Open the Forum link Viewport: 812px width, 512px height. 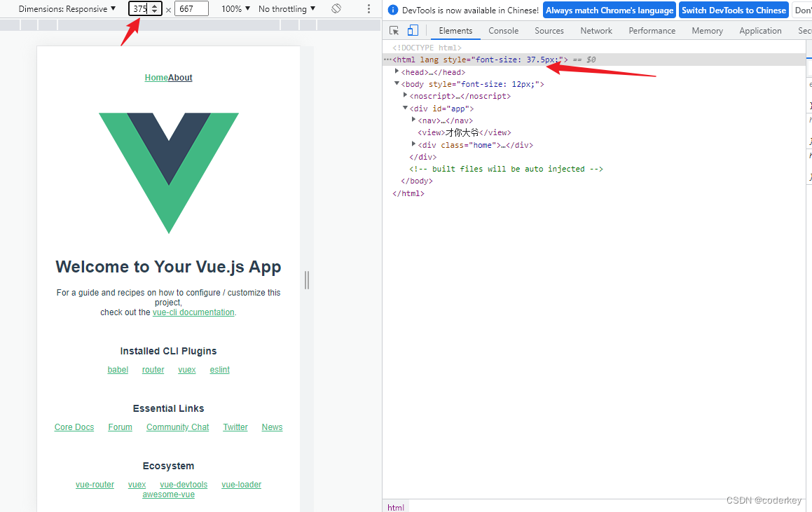pyautogui.click(x=120, y=427)
